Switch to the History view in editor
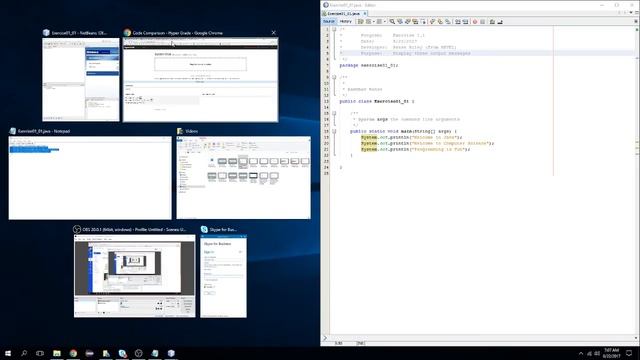The width and height of the screenshot is (640, 360). [x=346, y=21]
